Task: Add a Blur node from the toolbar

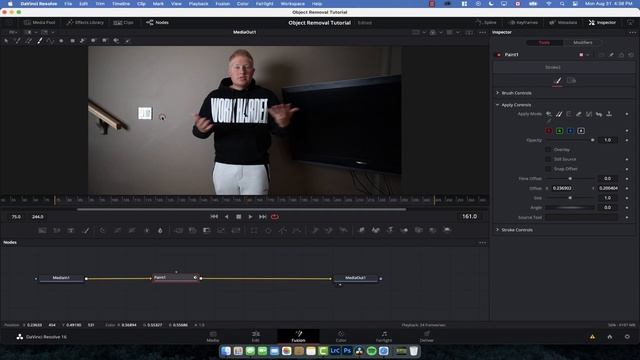Action: point(160,230)
